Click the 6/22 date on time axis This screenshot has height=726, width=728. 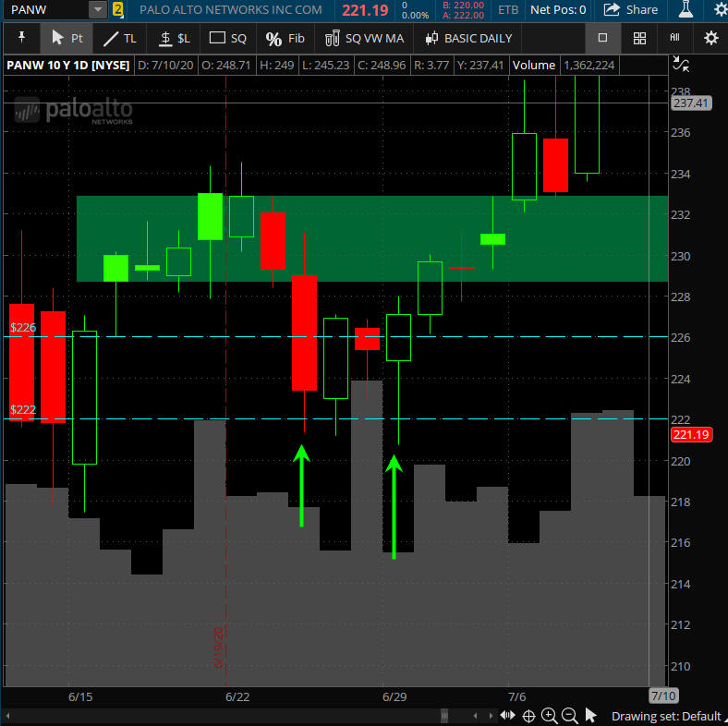pos(237,696)
